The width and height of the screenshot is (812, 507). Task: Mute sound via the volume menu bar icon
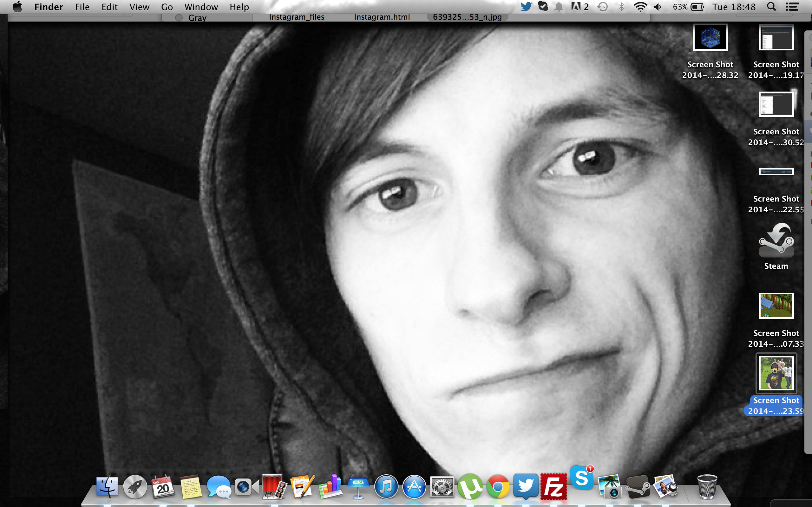(657, 7)
